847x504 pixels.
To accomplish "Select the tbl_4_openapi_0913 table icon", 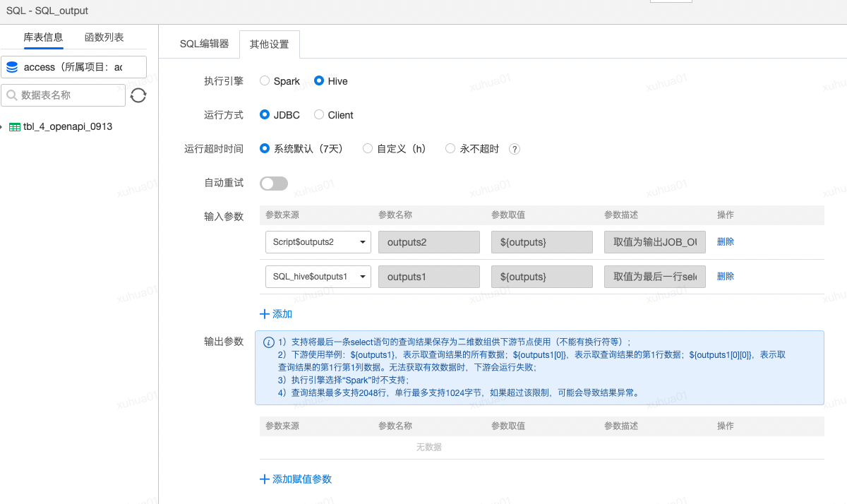I will point(16,126).
